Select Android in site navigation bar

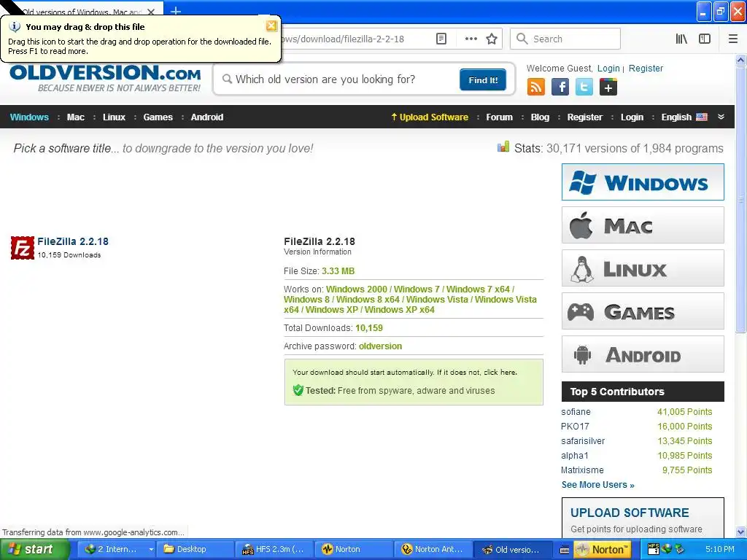click(206, 117)
